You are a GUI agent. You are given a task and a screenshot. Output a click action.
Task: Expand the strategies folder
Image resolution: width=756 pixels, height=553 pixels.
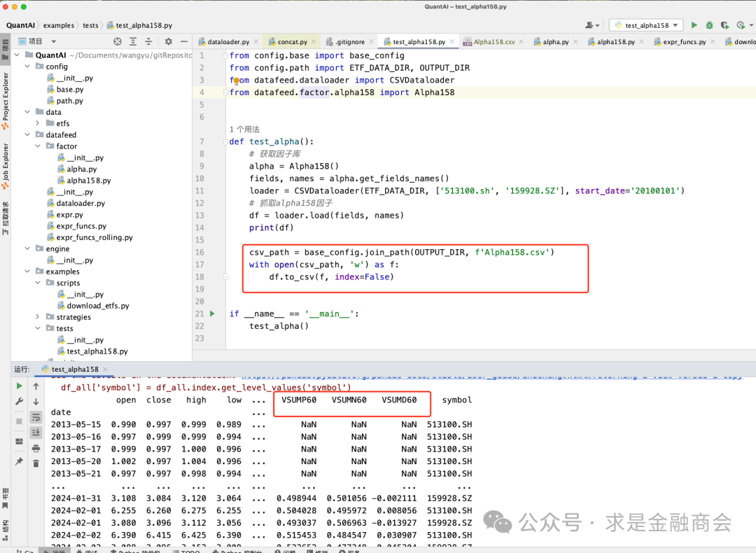[38, 317]
